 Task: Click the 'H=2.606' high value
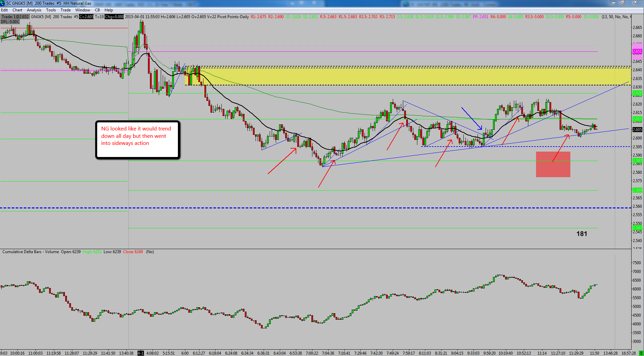[x=168, y=17]
